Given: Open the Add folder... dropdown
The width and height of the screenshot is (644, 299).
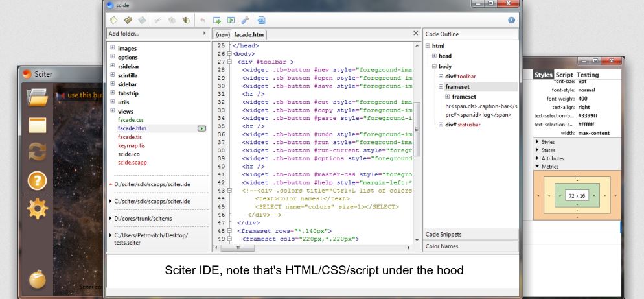Looking at the screenshot, I should coord(159,34).
